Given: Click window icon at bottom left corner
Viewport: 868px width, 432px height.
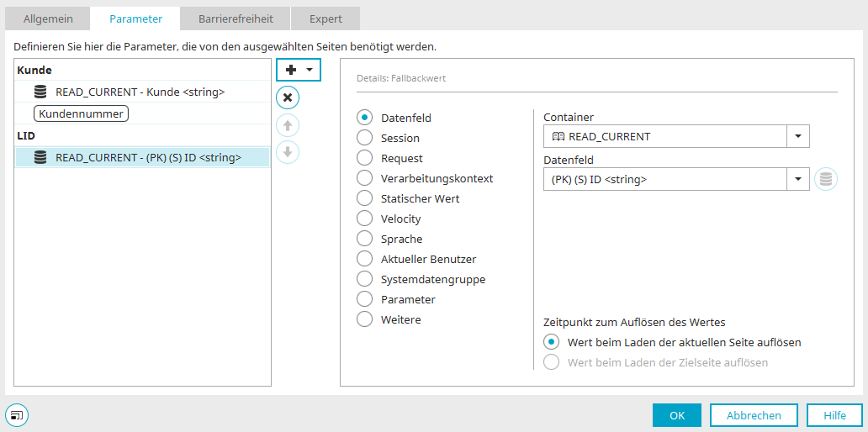Looking at the screenshot, I should tap(17, 414).
